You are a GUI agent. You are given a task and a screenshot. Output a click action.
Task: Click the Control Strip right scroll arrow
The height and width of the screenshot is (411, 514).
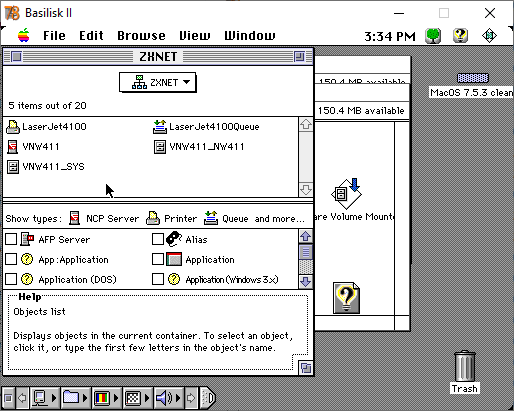coord(191,398)
